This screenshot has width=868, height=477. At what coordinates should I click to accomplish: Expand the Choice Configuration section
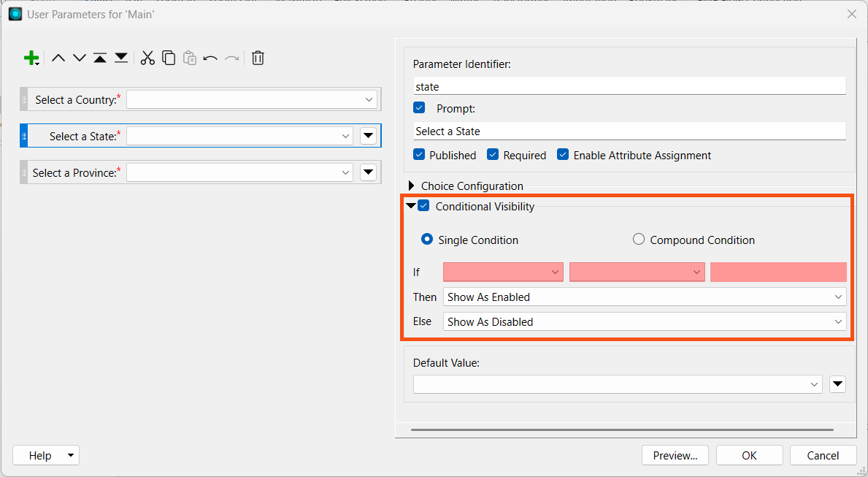(412, 186)
